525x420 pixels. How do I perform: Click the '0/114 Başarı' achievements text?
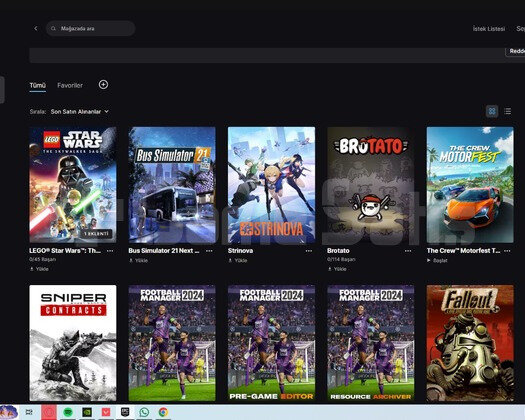pyautogui.click(x=341, y=259)
